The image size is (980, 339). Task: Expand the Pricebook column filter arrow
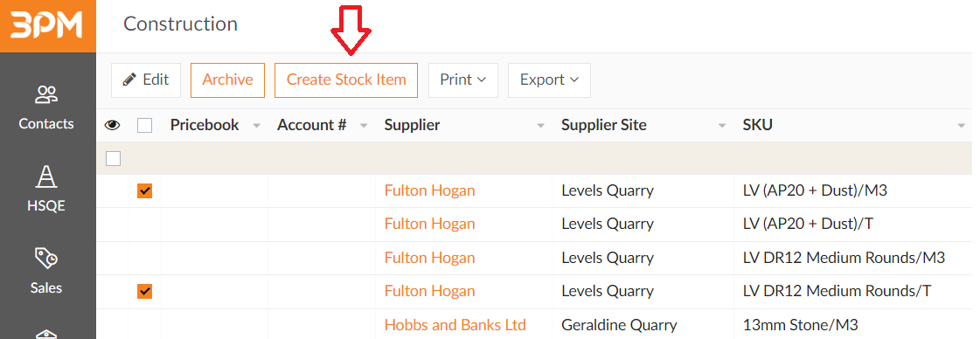[256, 126]
